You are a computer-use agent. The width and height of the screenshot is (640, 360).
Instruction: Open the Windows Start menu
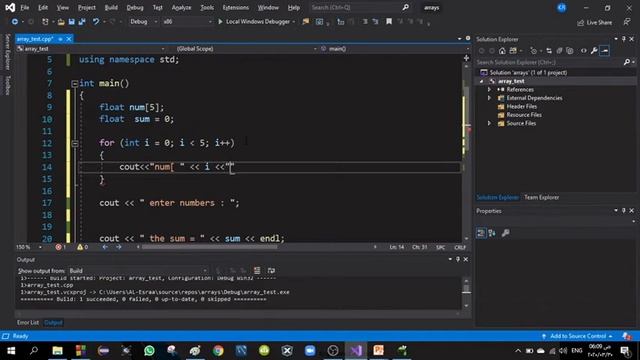tap(11, 351)
